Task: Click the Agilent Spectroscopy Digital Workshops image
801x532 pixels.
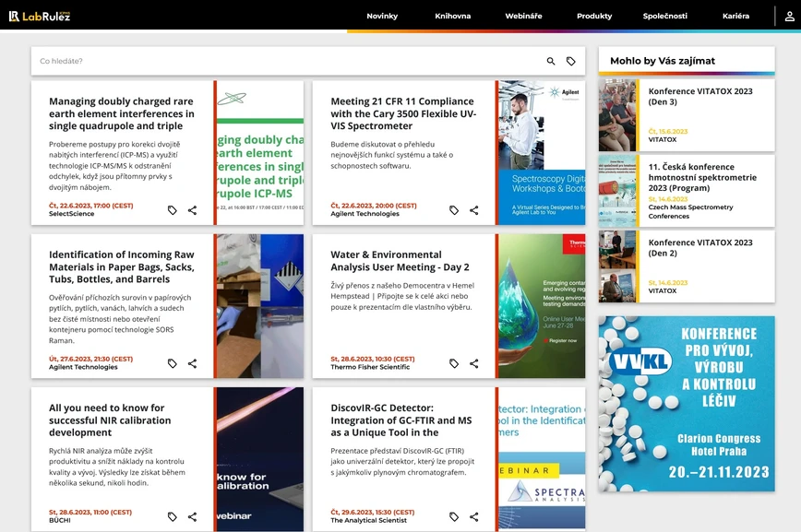Action: [542, 153]
